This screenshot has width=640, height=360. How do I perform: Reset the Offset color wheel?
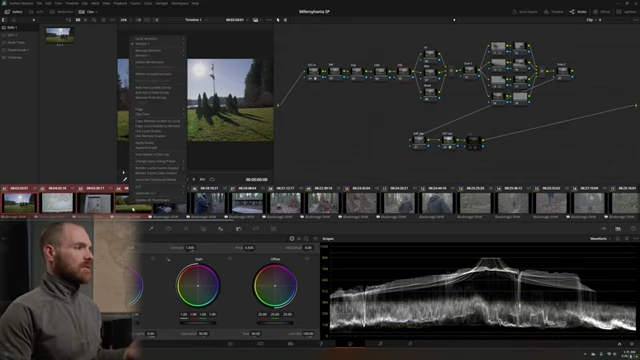click(x=307, y=259)
